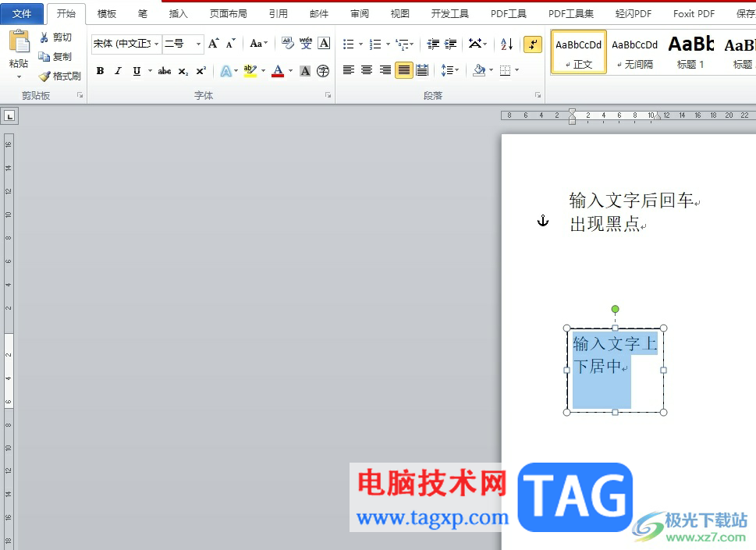Toggle Italic formatting
Image resolution: width=756 pixels, height=550 pixels.
click(x=118, y=71)
